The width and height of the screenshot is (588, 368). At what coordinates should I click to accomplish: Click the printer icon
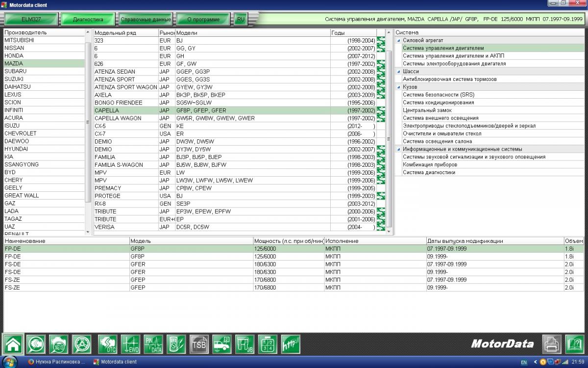click(x=552, y=344)
